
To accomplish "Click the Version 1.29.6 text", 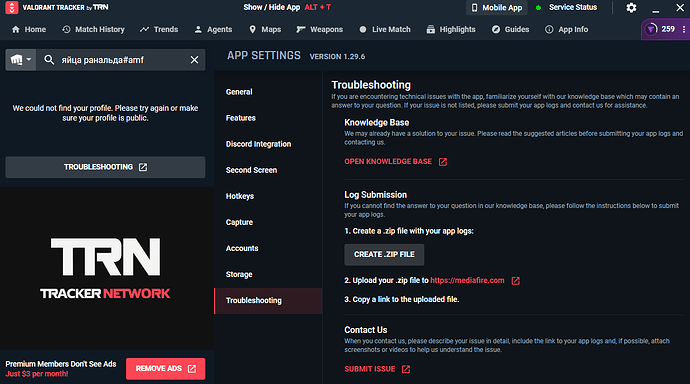I will click(337, 57).
